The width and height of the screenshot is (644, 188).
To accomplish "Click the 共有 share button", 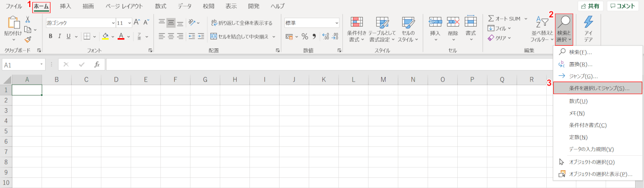I will click(591, 6).
